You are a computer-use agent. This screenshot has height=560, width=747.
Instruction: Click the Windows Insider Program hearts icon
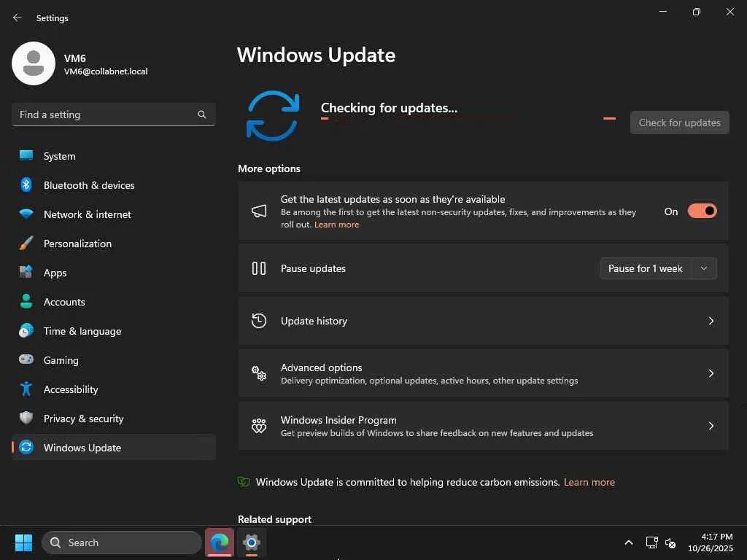click(259, 426)
